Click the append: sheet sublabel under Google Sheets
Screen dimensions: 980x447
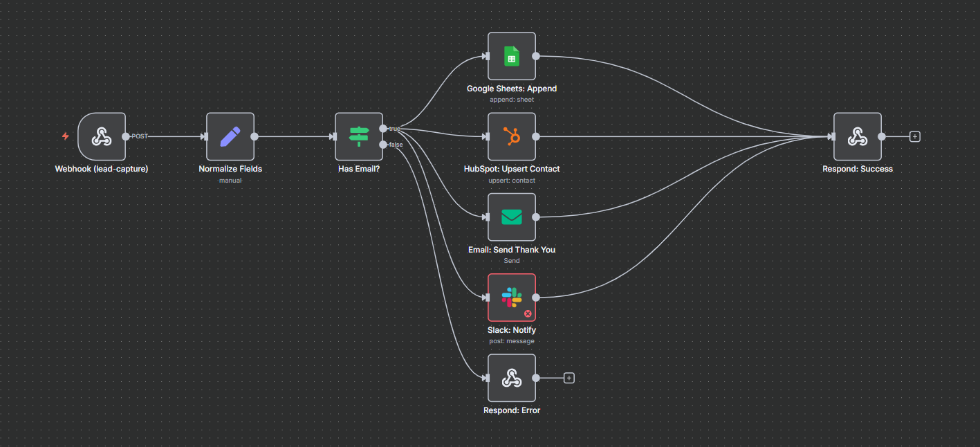pos(512,99)
